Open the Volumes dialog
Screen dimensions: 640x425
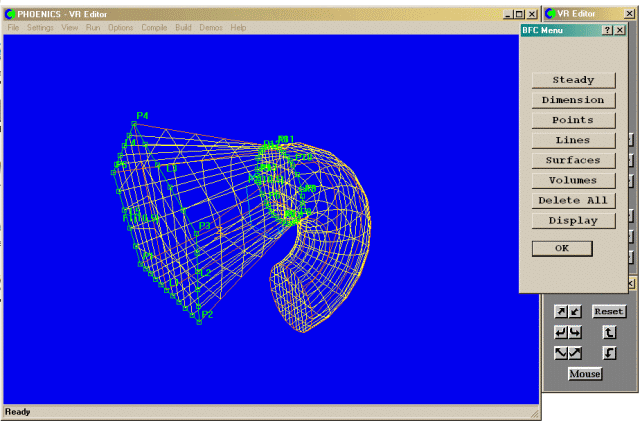[573, 180]
